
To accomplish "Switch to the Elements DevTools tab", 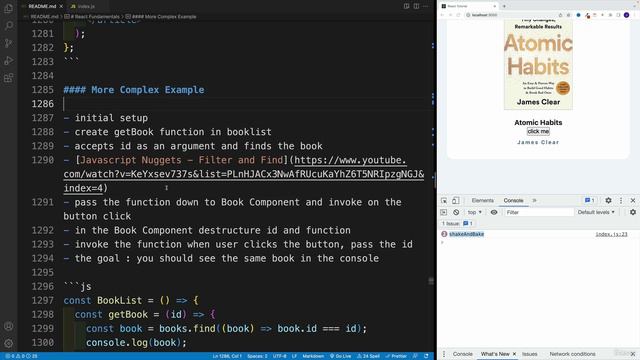I will [482, 200].
